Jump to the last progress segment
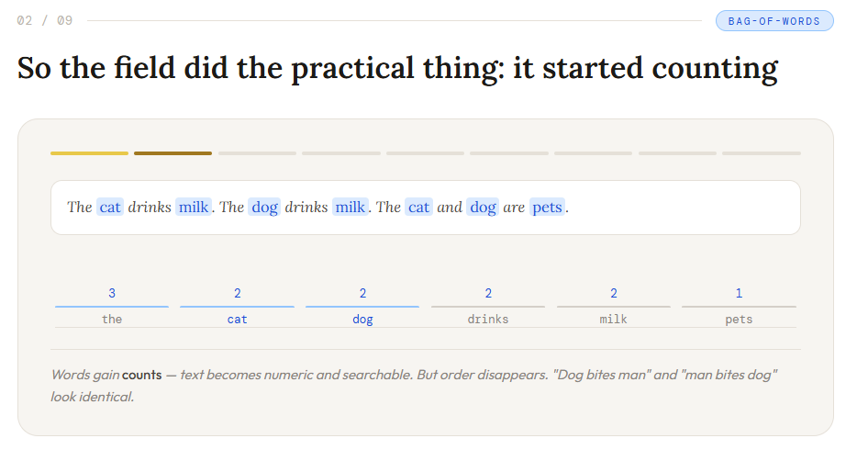Image resolution: width=868 pixels, height=461 pixels. pos(762,153)
